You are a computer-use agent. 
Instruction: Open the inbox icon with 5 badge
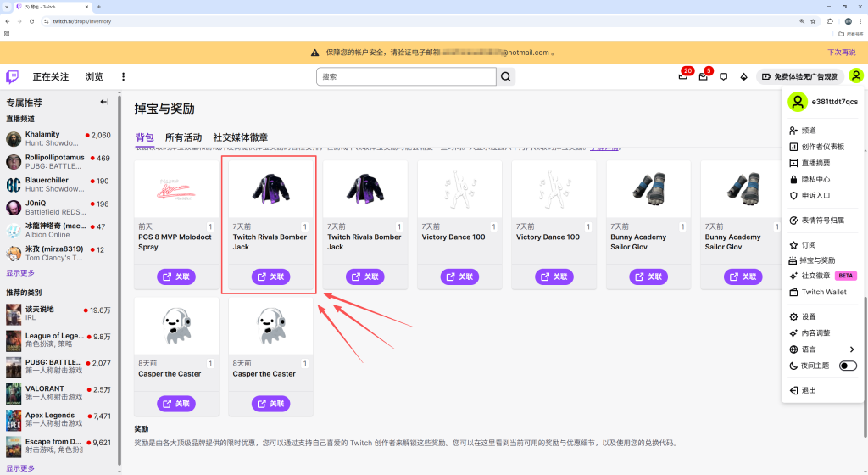[704, 77]
